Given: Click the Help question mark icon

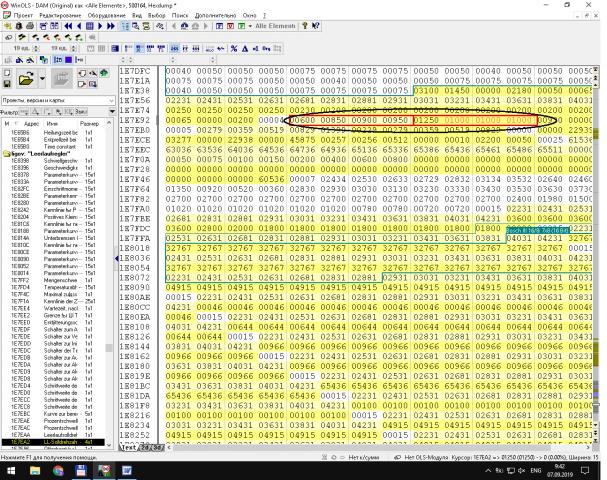Looking at the screenshot, I should (305, 26).
